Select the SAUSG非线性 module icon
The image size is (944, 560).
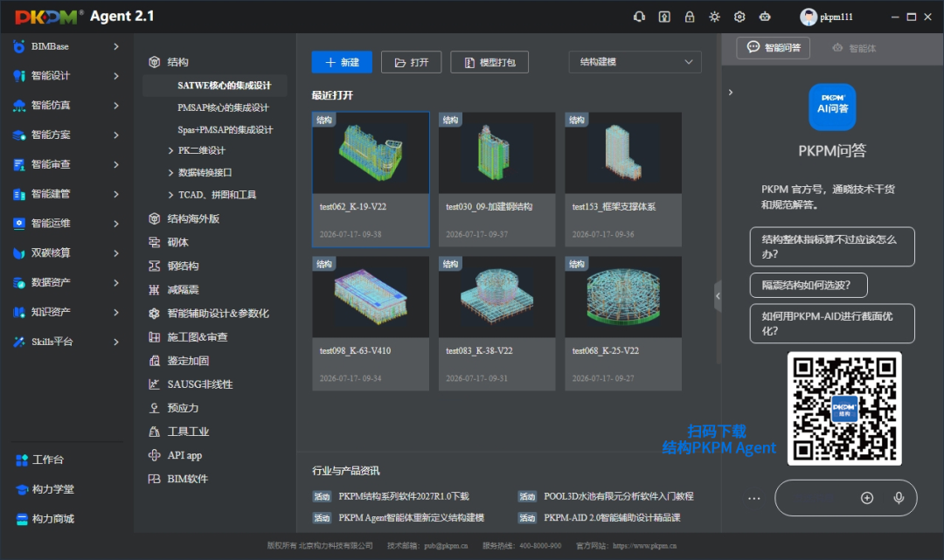coord(154,384)
